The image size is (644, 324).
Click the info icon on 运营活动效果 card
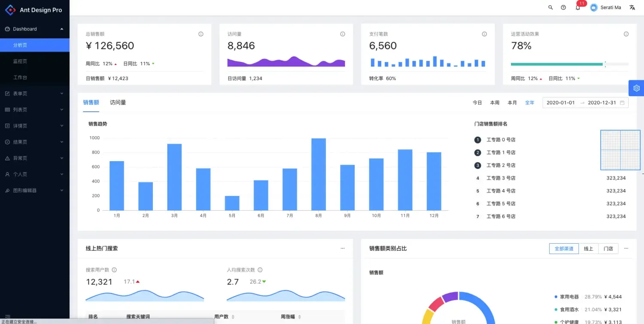click(x=626, y=34)
